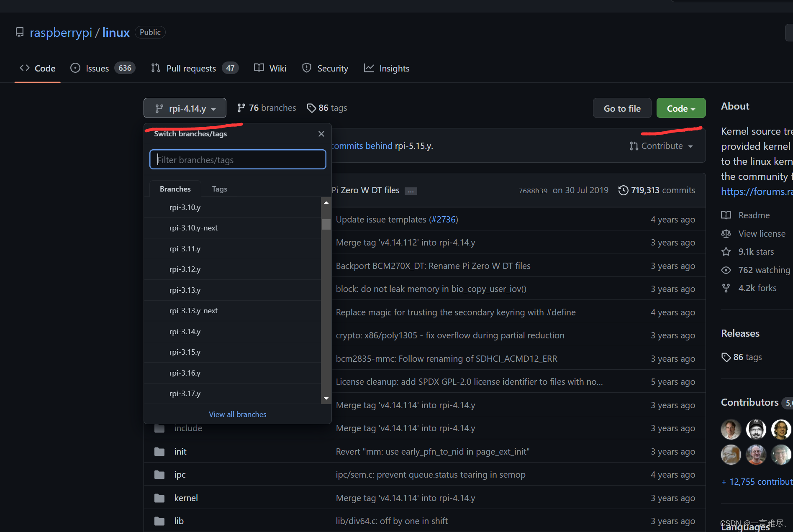Viewport: 793px width, 532px height.
Task: Select branch rpi-3.17.y
Action: click(x=233, y=394)
